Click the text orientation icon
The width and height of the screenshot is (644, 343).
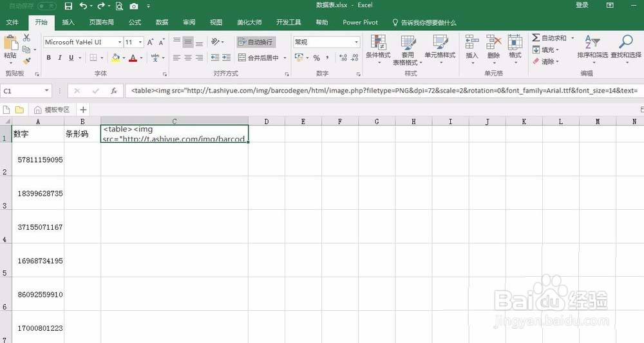point(215,42)
